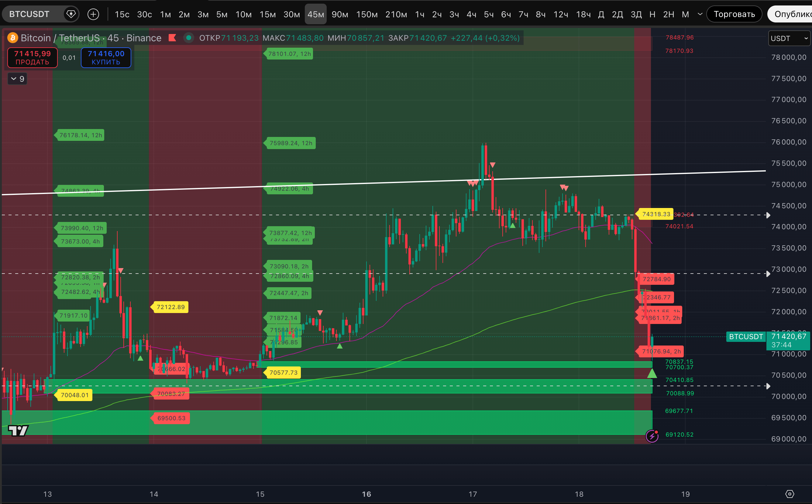Screen dimensions: 812x504
Task: Select the 90м timeframe
Action: click(340, 14)
